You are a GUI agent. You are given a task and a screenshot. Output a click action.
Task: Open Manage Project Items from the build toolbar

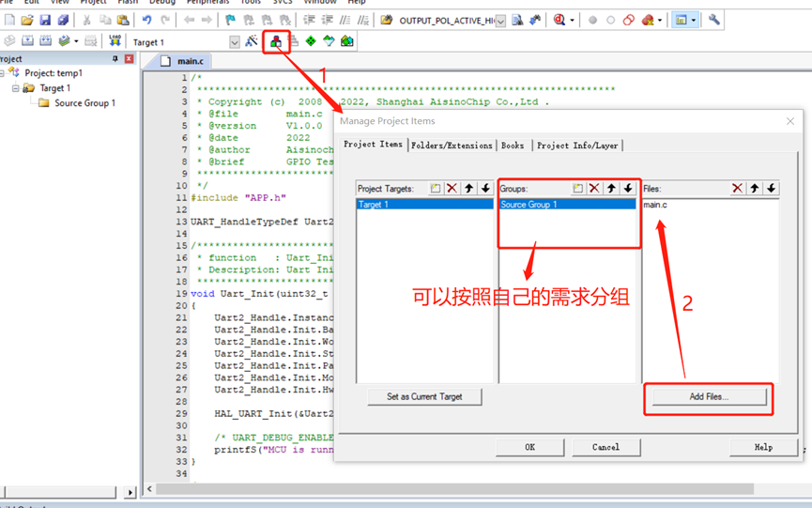(x=276, y=41)
